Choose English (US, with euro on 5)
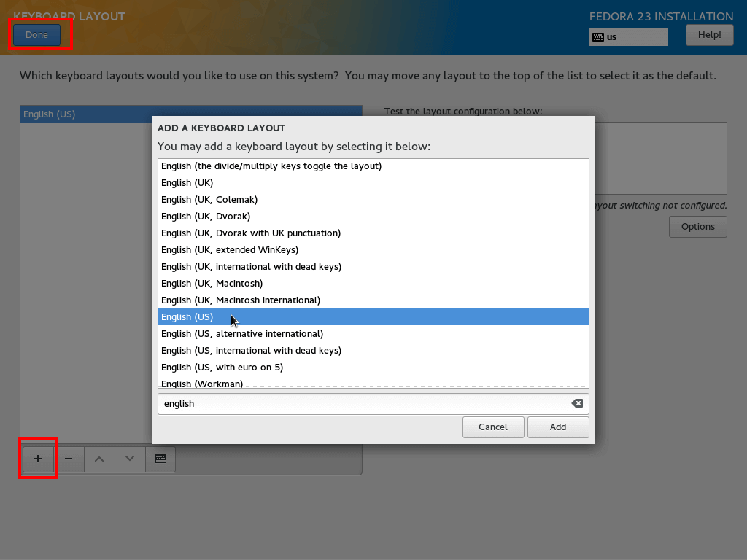Viewport: 747px width, 560px height. (x=222, y=367)
